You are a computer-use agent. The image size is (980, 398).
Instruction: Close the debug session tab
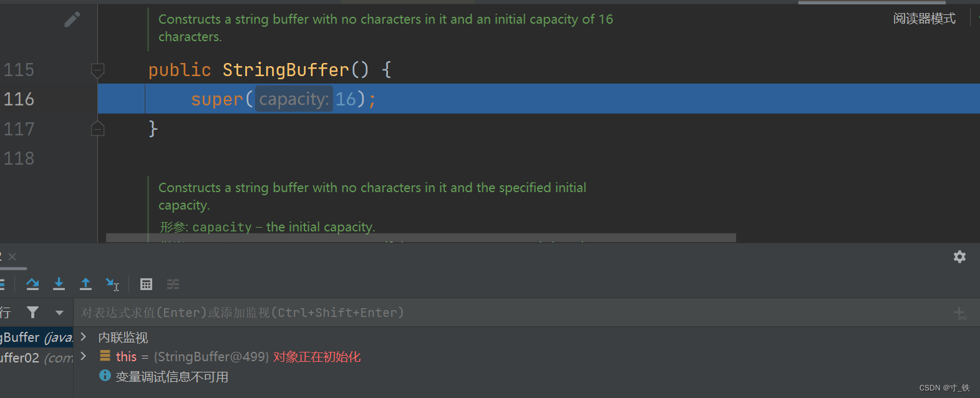coord(12,256)
